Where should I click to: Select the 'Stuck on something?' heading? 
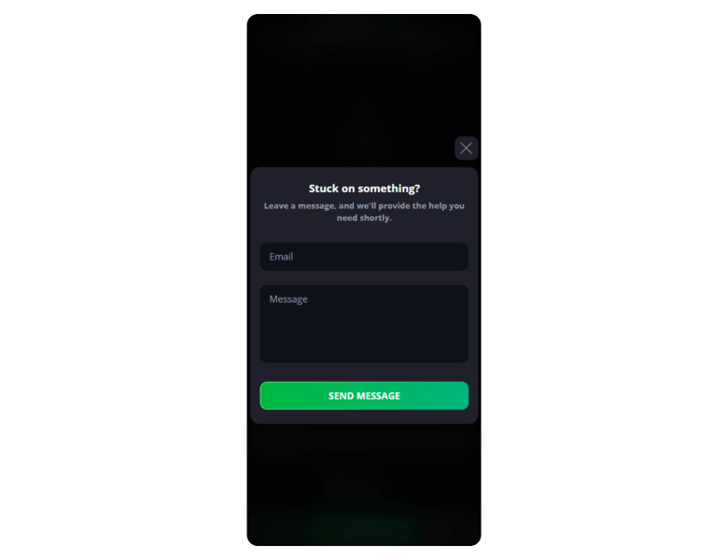click(x=364, y=189)
